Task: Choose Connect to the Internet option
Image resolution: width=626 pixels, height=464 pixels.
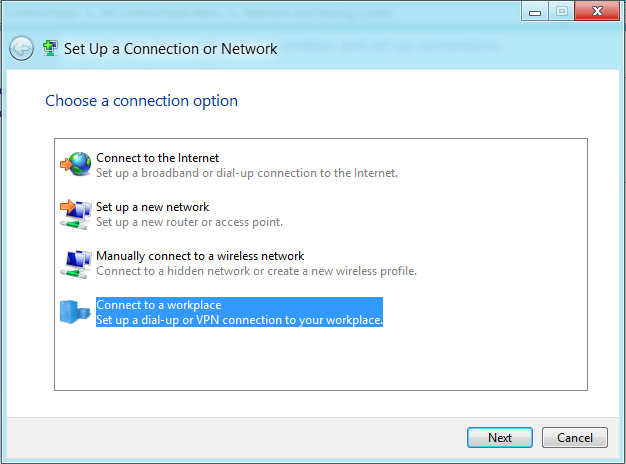Action: 157,158
